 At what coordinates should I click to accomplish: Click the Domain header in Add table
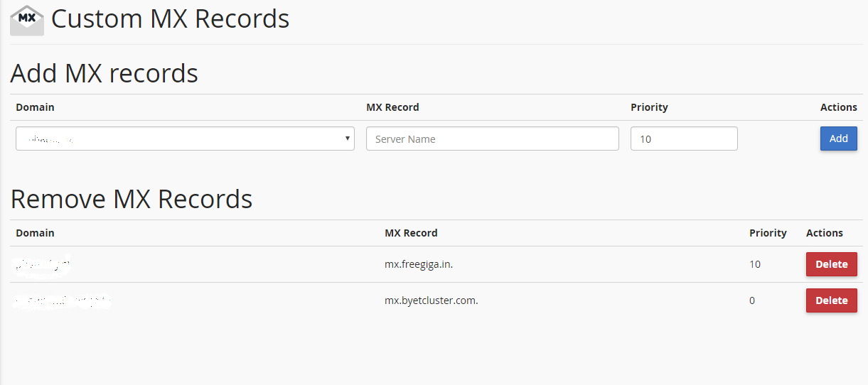coord(35,107)
